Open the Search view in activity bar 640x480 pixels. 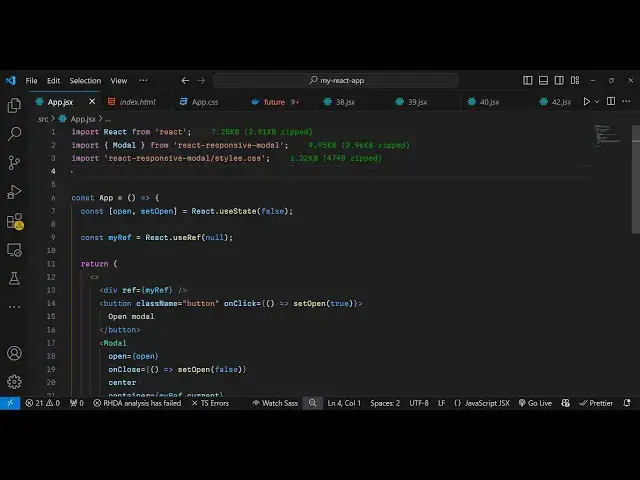(x=14, y=134)
